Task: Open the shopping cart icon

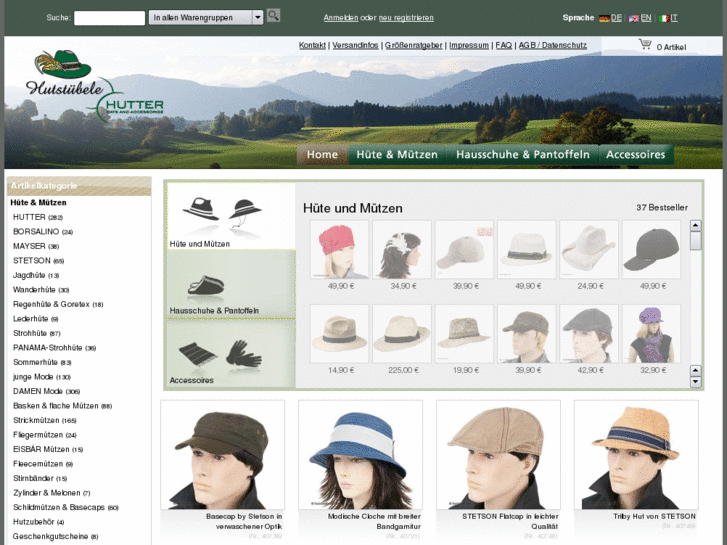Action: coord(645,45)
